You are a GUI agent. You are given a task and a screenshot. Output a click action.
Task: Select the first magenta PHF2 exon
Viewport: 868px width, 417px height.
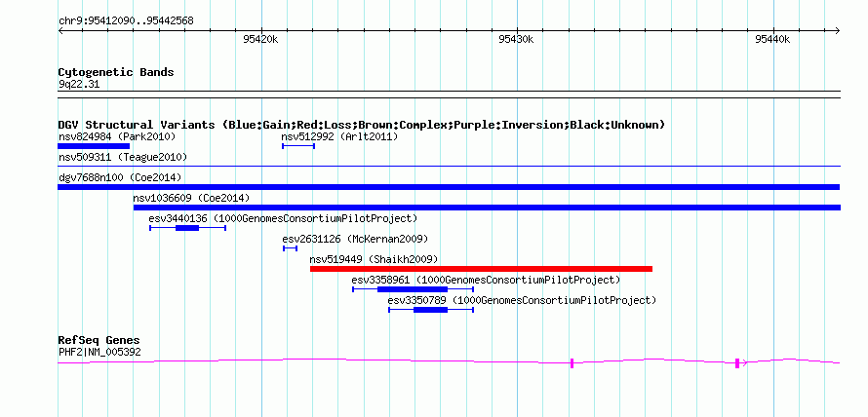572,363
